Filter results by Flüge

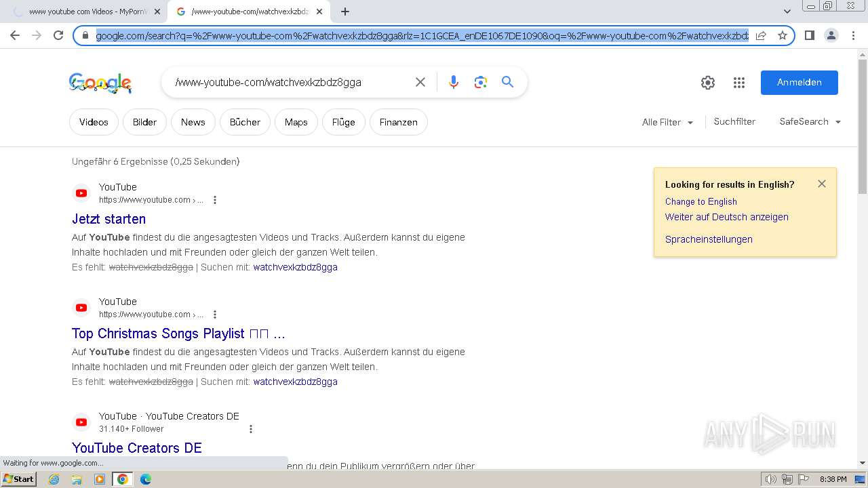coord(343,122)
